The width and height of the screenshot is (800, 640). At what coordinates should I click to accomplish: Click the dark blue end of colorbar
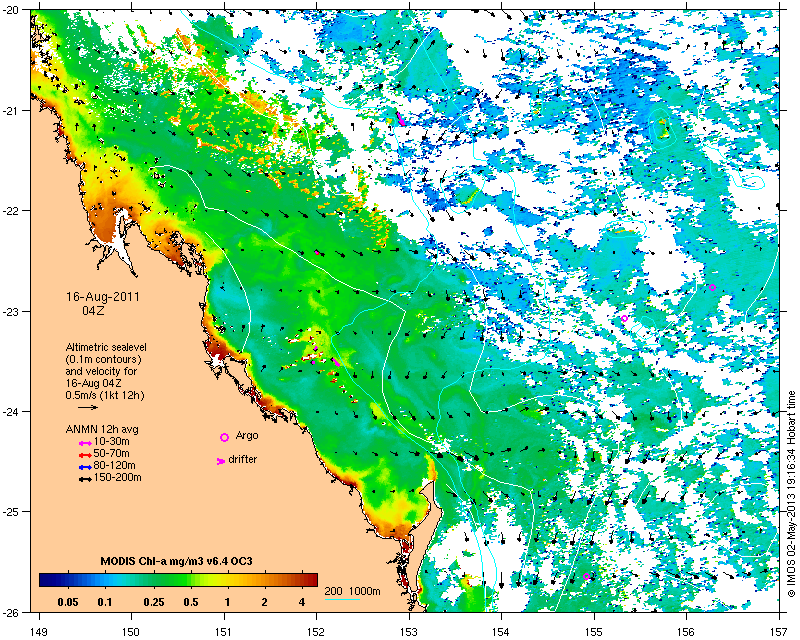click(x=47, y=565)
